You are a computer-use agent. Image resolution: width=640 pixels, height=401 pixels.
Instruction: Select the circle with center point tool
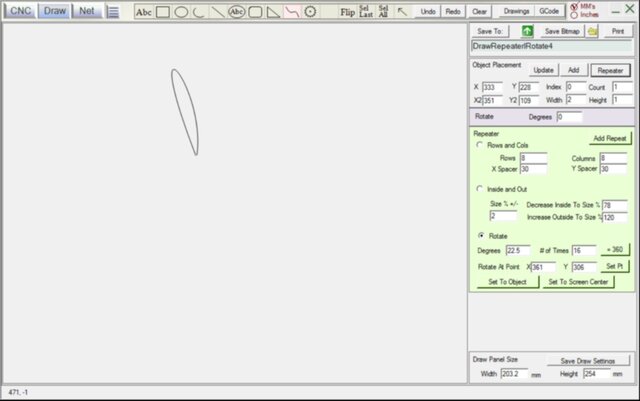coord(310,12)
